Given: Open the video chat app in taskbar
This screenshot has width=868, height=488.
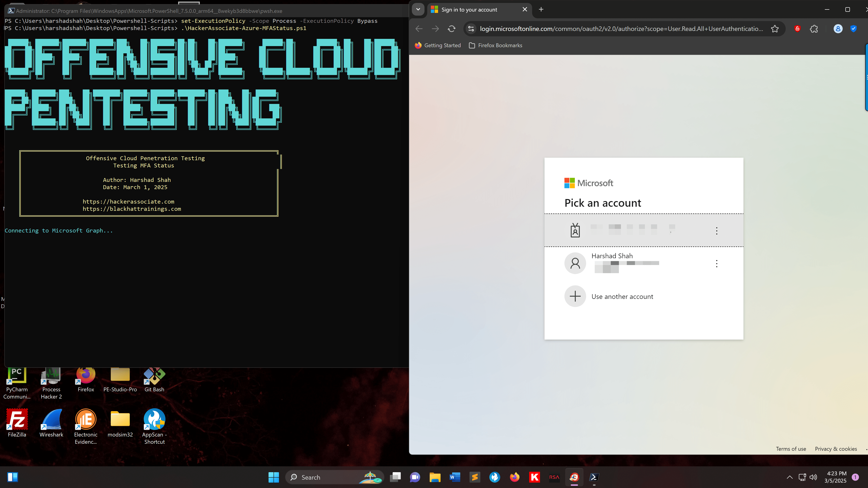Looking at the screenshot, I should 415,477.
